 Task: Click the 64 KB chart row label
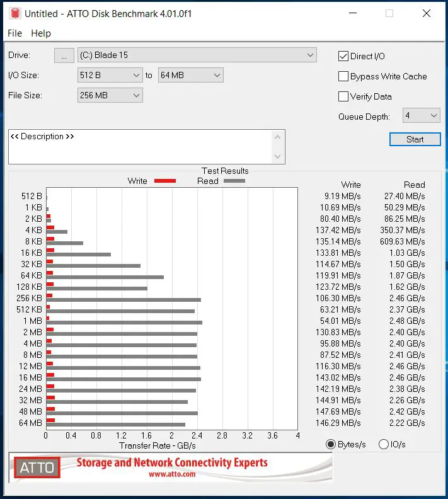tap(31, 275)
